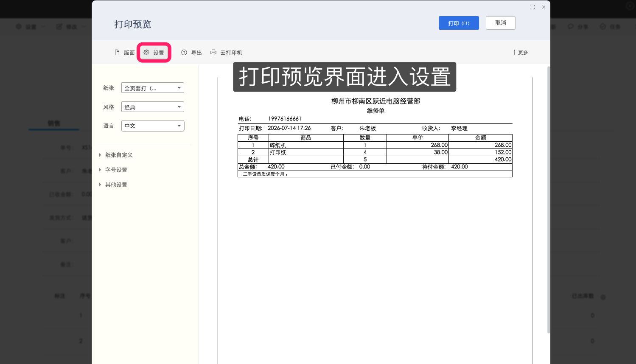Click the printer icon beside 云打印机
636x364 pixels.
pos(213,52)
